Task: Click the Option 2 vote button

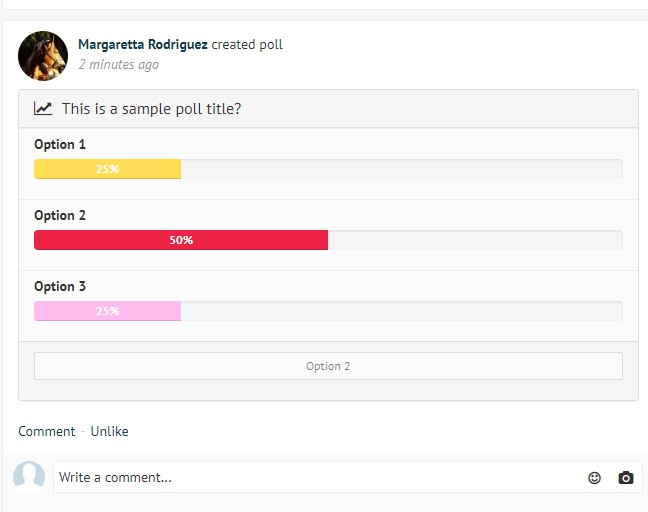Action: click(x=328, y=366)
